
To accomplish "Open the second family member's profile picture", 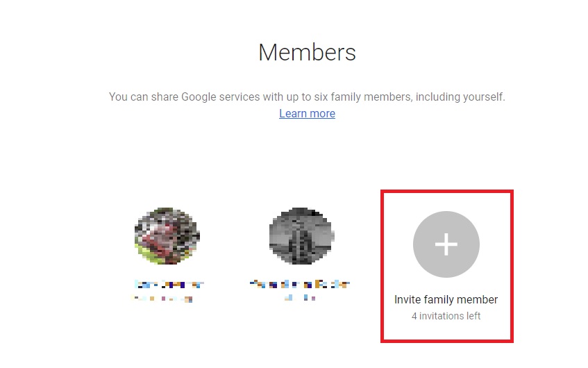I will (301, 236).
